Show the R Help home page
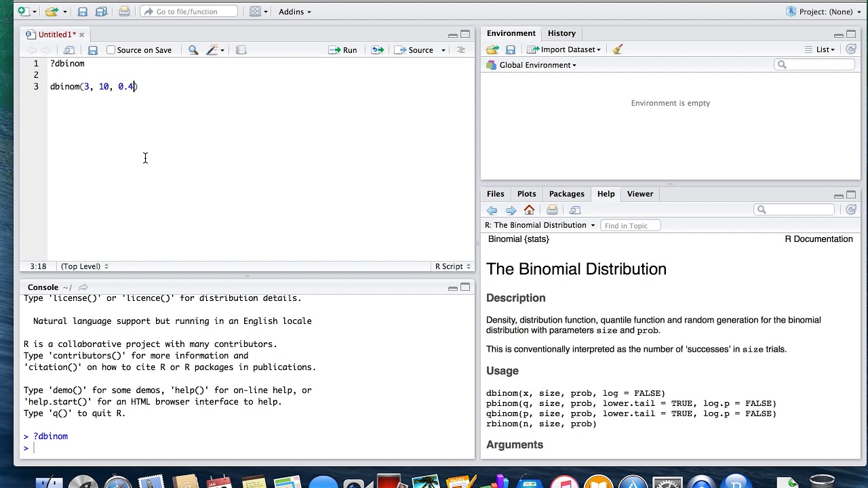The width and height of the screenshot is (868, 488). tap(529, 210)
